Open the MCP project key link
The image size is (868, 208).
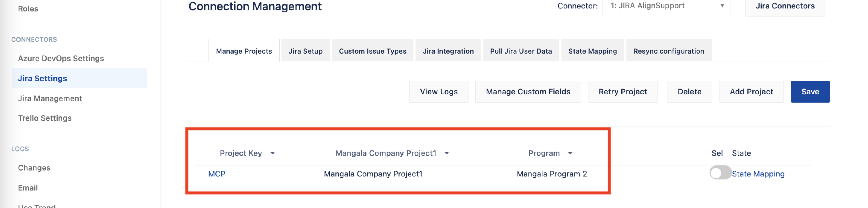coord(217,174)
